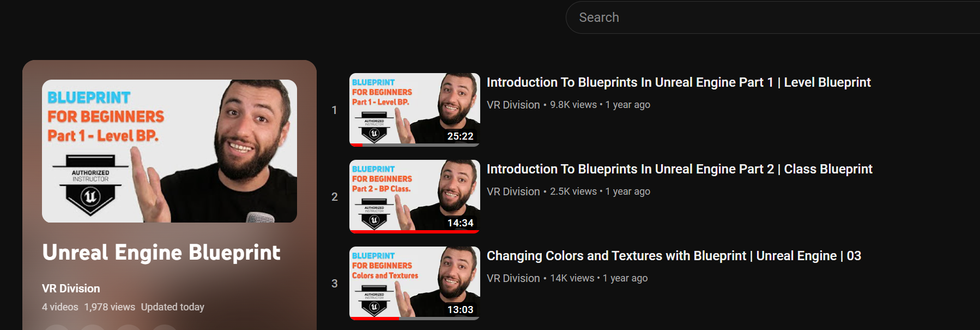This screenshot has width=980, height=330.
Task: Click VR Division under the Part 2 video
Action: 513,191
